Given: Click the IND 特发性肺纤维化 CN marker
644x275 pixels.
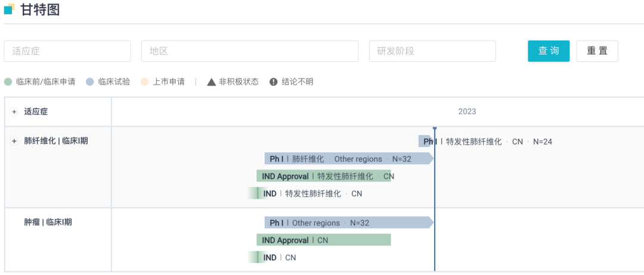Looking at the screenshot, I should pyautogui.click(x=257, y=193).
